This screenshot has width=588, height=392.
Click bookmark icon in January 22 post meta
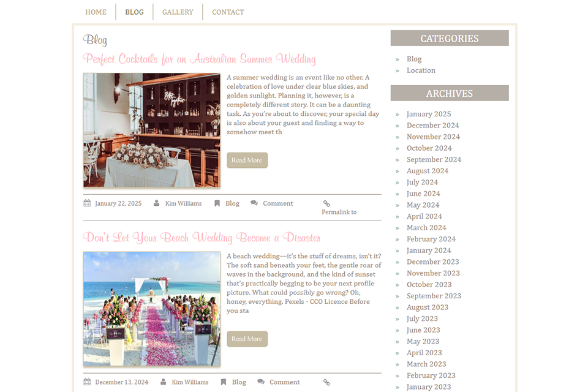click(x=217, y=203)
